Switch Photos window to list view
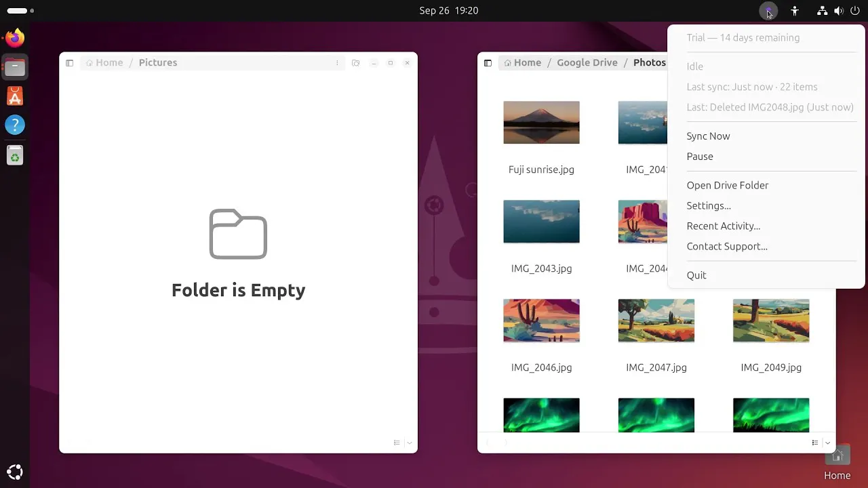 click(x=815, y=443)
